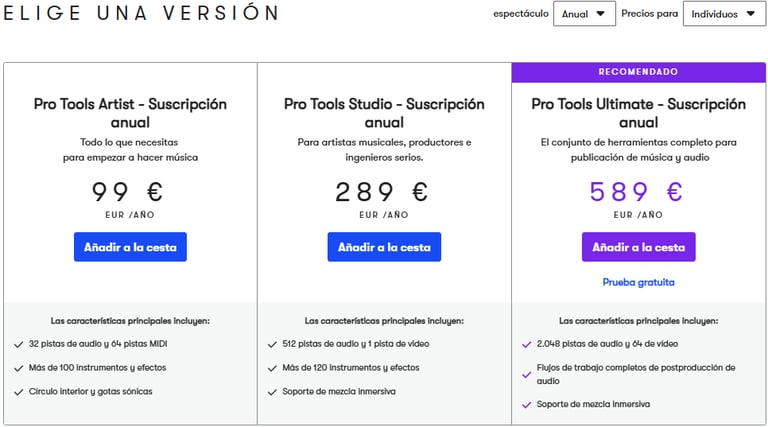Click Ultimate's Soporte de mezcla inmersiva checkmark
This screenshot has width=768, height=427.
tap(527, 404)
